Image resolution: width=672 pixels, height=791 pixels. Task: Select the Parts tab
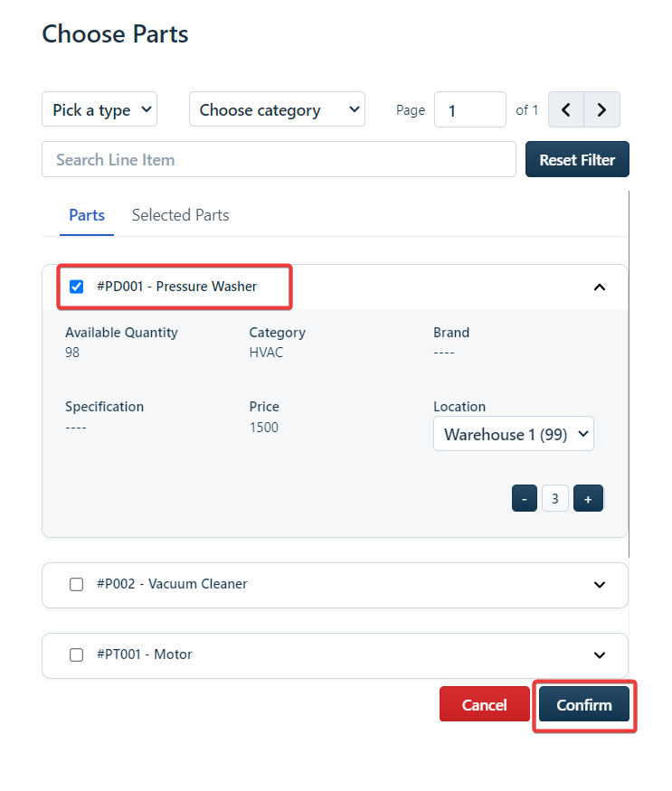pyautogui.click(x=87, y=215)
